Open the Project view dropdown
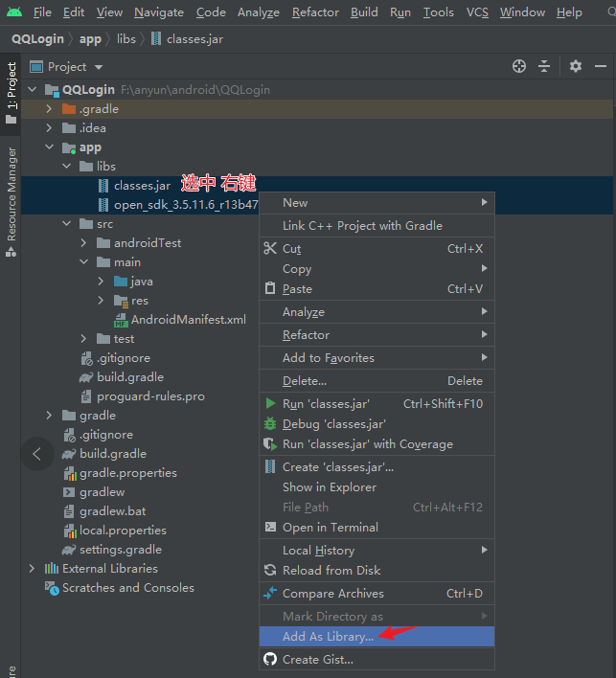Image resolution: width=616 pixels, height=678 pixels. point(99,67)
